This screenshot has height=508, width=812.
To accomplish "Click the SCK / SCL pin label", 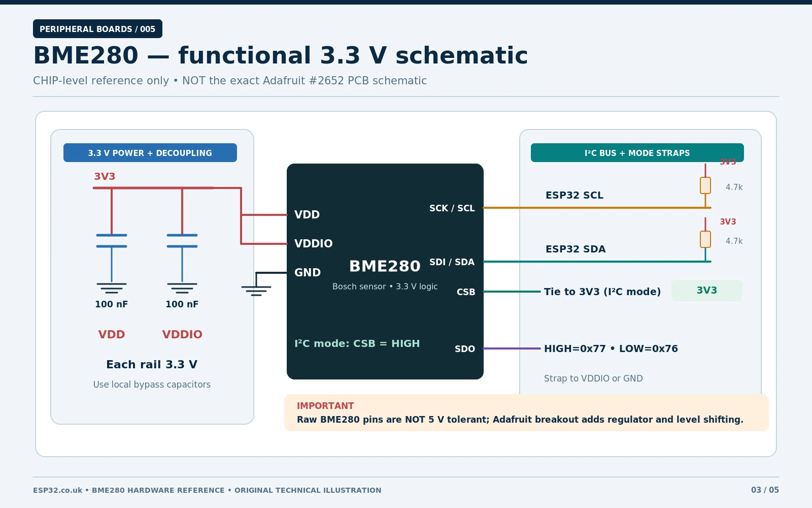I will point(452,208).
